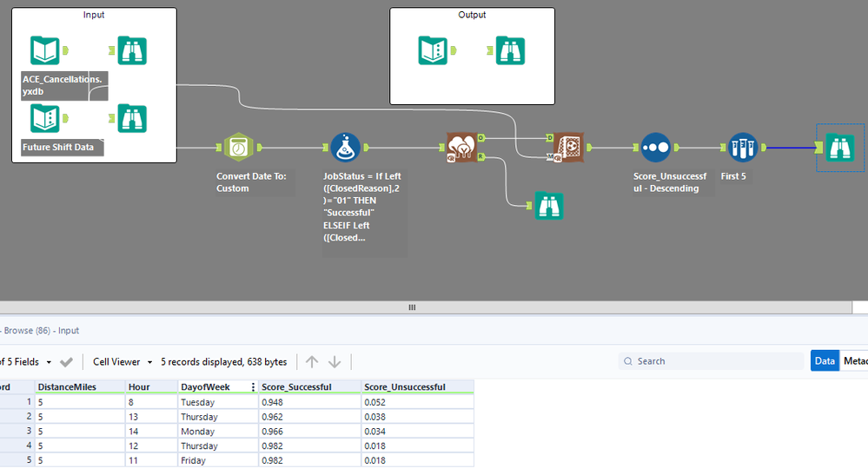Select the Hour value 11 cell
The image size is (868, 475).
point(152,460)
